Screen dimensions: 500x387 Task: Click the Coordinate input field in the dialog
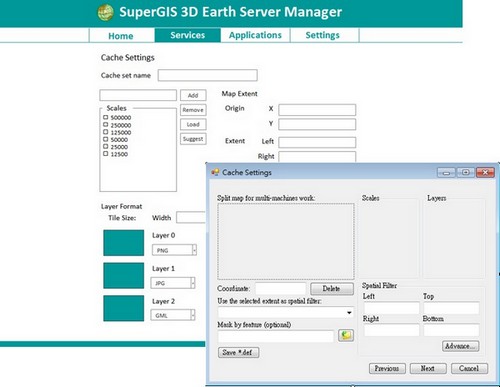coord(280,289)
